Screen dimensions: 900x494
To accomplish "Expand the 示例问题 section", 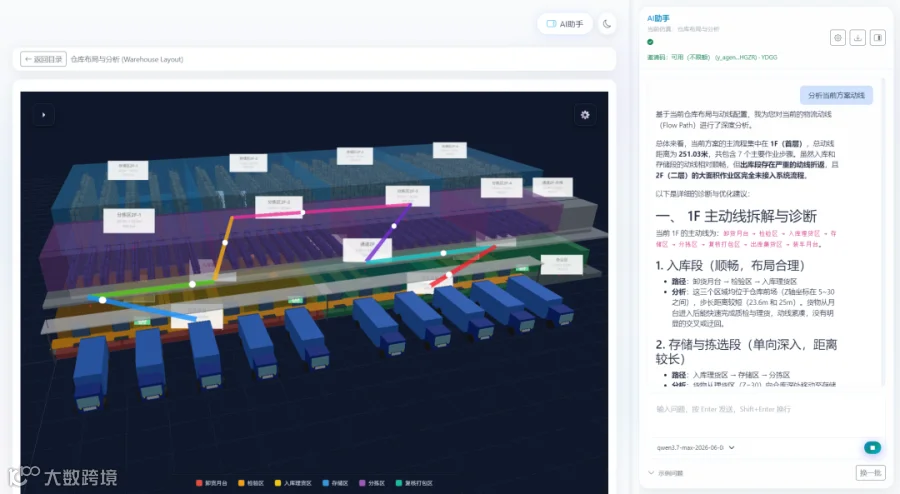I will pos(666,473).
